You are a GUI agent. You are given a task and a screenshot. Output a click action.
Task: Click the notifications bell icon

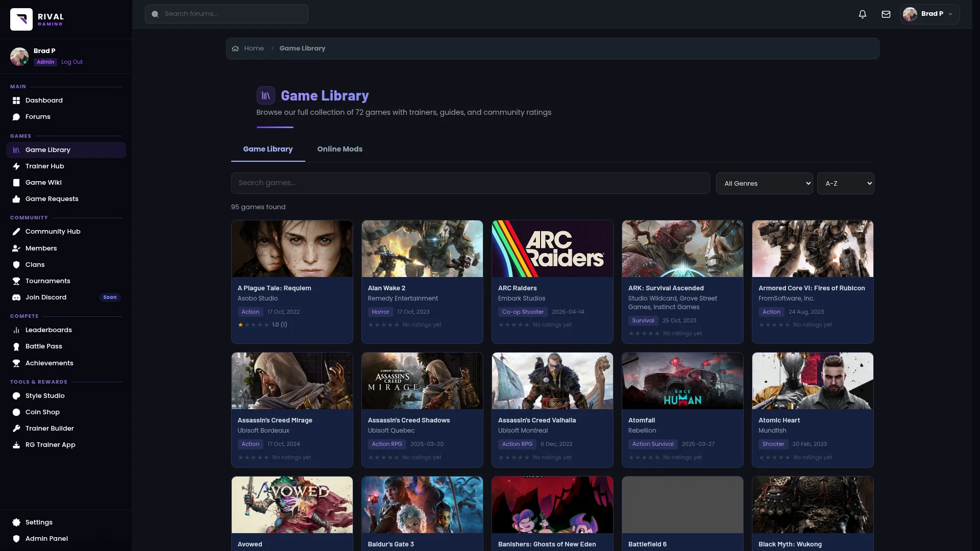862,14
